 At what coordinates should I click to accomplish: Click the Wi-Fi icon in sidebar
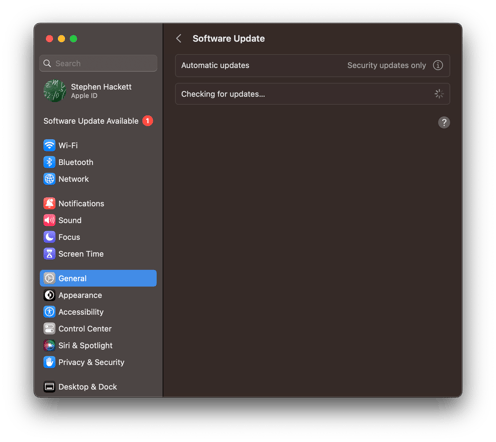click(x=49, y=145)
